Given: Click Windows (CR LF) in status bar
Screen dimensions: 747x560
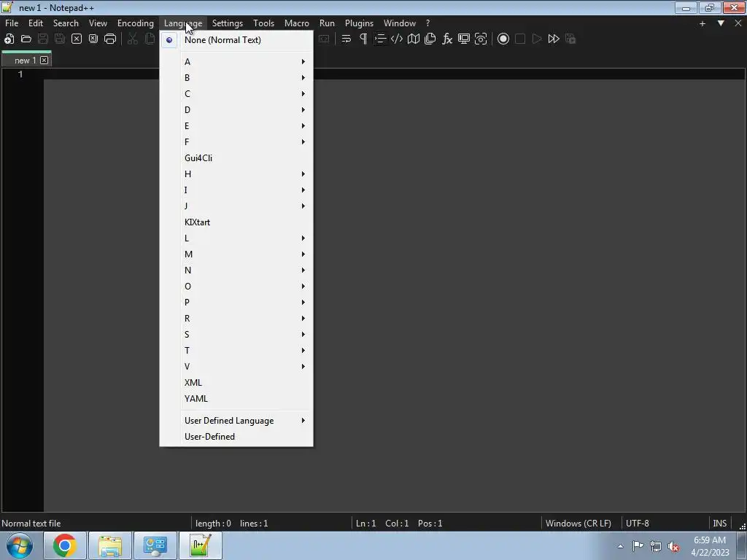Looking at the screenshot, I should [578, 524].
